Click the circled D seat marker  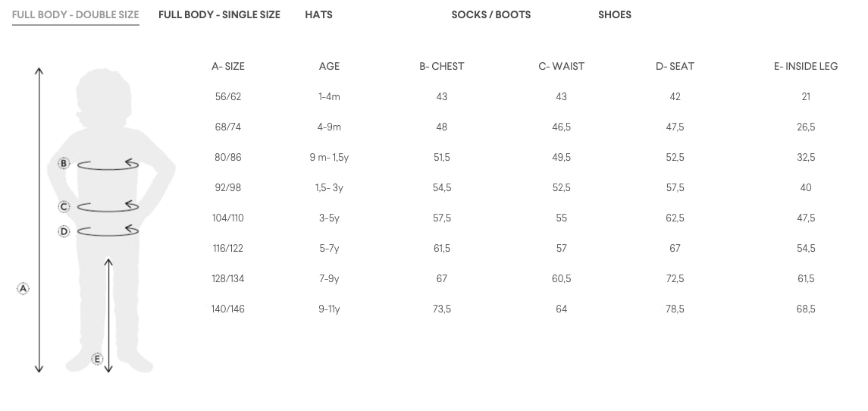64,231
